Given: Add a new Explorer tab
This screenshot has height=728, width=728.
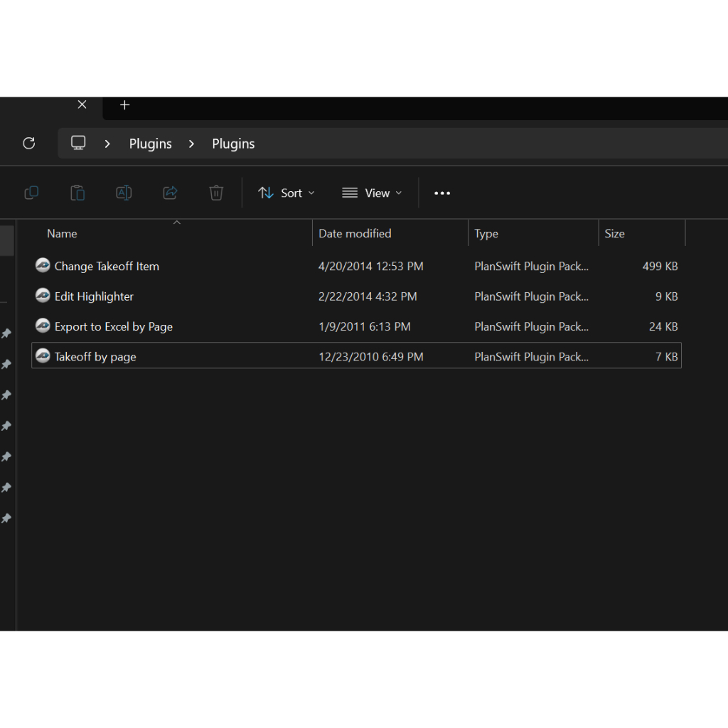Looking at the screenshot, I should pos(125,105).
